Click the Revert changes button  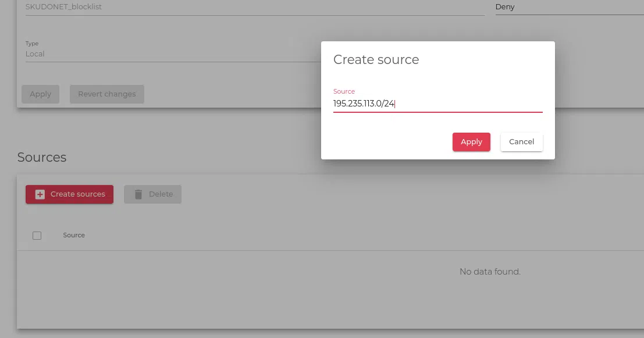point(106,94)
